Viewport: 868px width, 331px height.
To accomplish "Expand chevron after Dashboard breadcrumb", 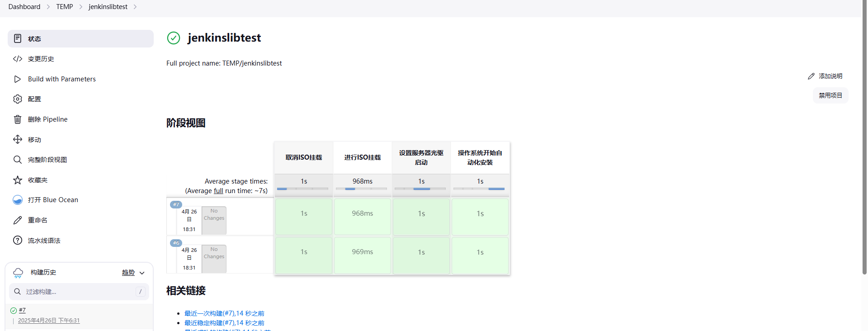I will tap(48, 7).
